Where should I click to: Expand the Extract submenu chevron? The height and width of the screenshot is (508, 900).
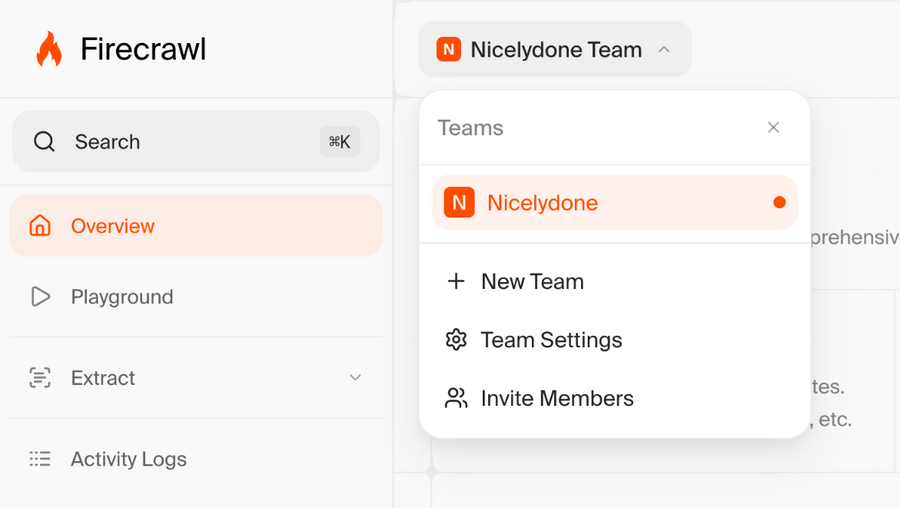(355, 378)
